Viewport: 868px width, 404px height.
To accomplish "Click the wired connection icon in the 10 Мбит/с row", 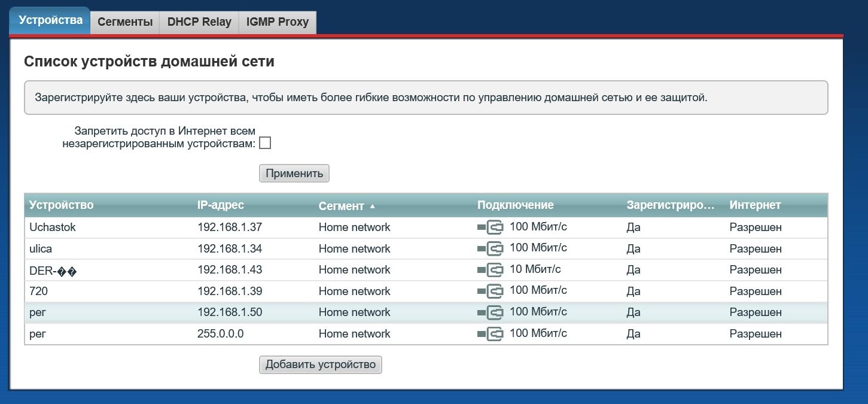I will [491, 270].
